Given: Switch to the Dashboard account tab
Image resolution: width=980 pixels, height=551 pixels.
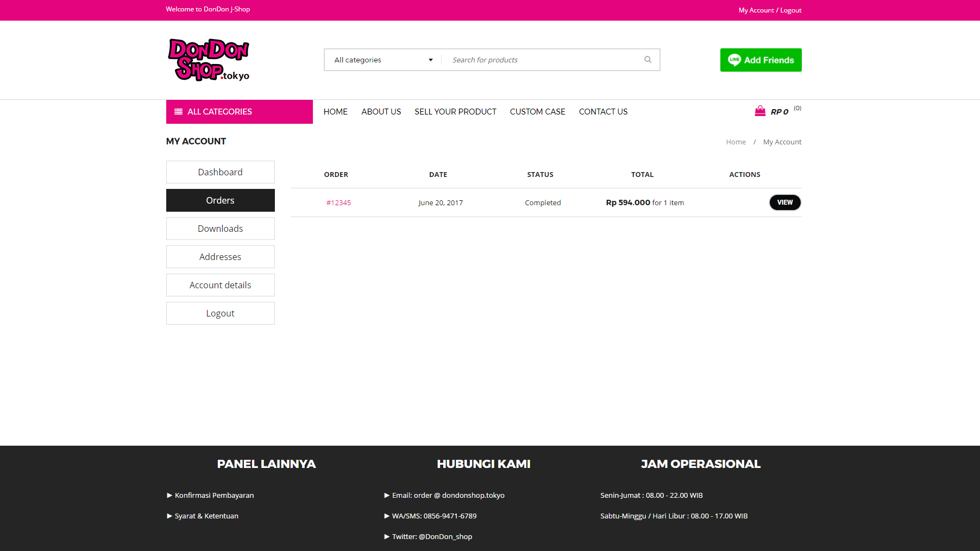Looking at the screenshot, I should coord(220,172).
